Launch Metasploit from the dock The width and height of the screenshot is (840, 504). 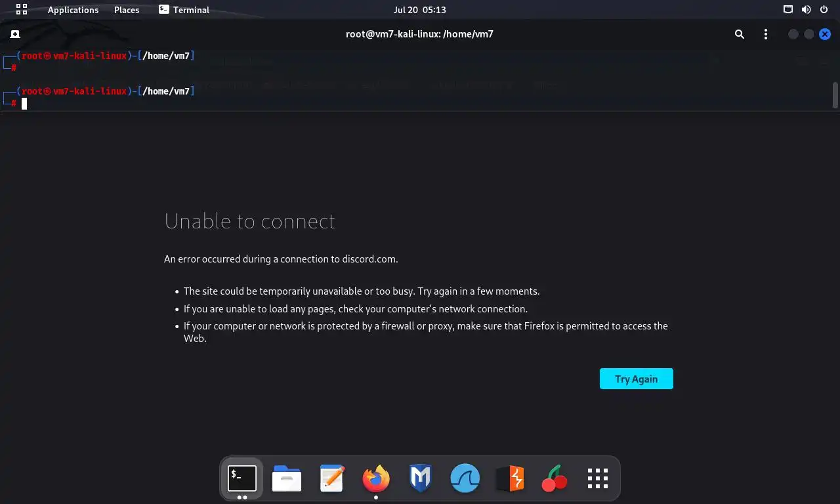[x=420, y=478]
